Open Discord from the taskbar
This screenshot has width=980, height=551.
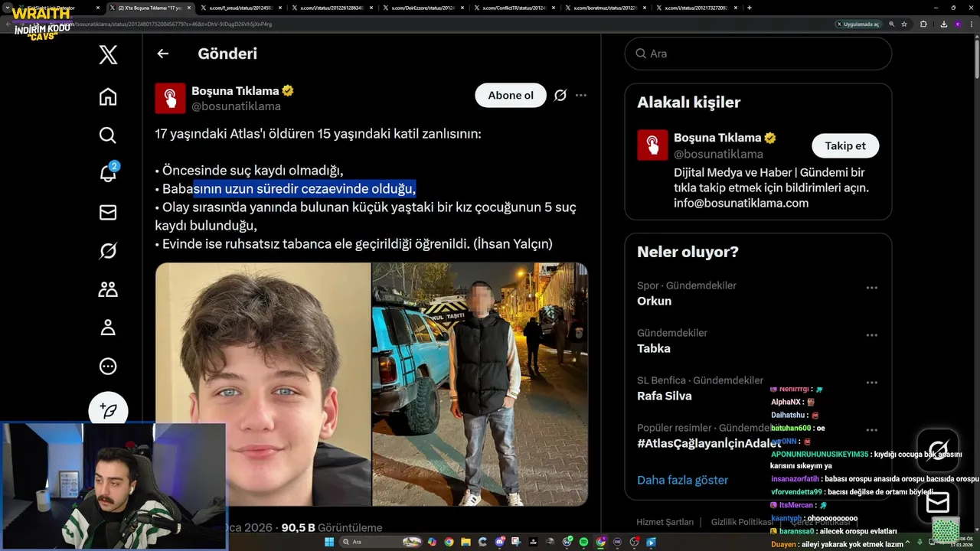pos(499,542)
